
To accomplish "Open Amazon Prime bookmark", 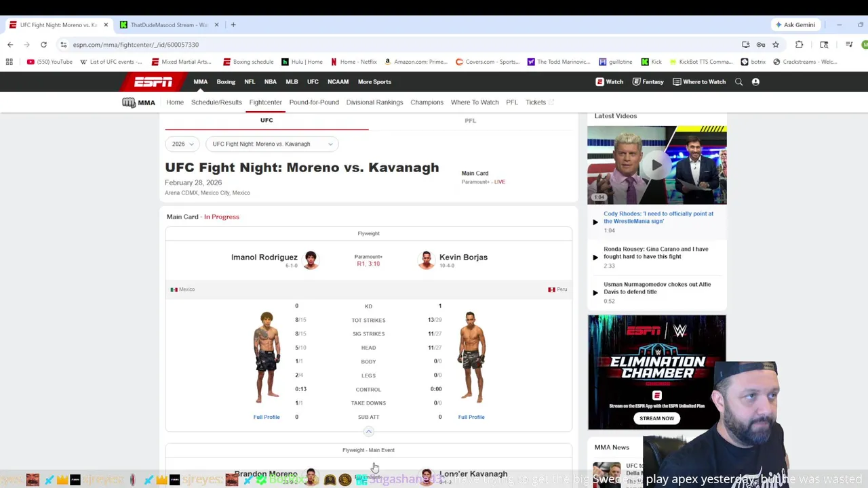I will coord(415,62).
